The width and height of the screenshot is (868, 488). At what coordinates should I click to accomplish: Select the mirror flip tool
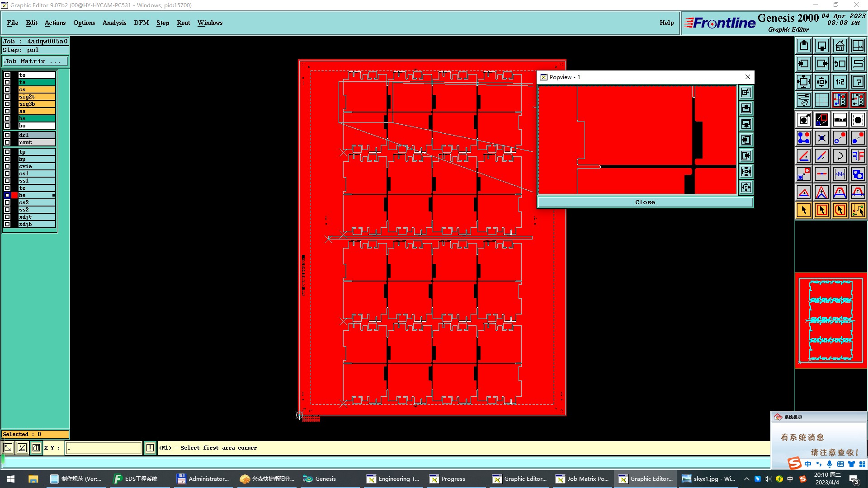pyautogui.click(x=858, y=156)
